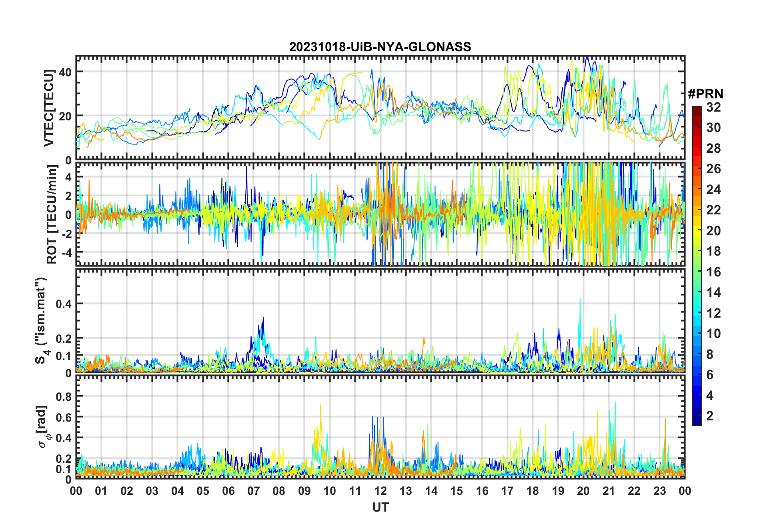Click the sigma phi [rad] axis label
This screenshot has width=761, height=532.
tap(43, 427)
